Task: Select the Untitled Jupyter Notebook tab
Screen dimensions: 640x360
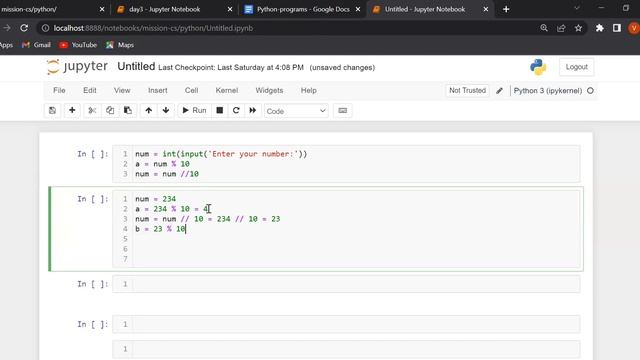Action: (424, 9)
